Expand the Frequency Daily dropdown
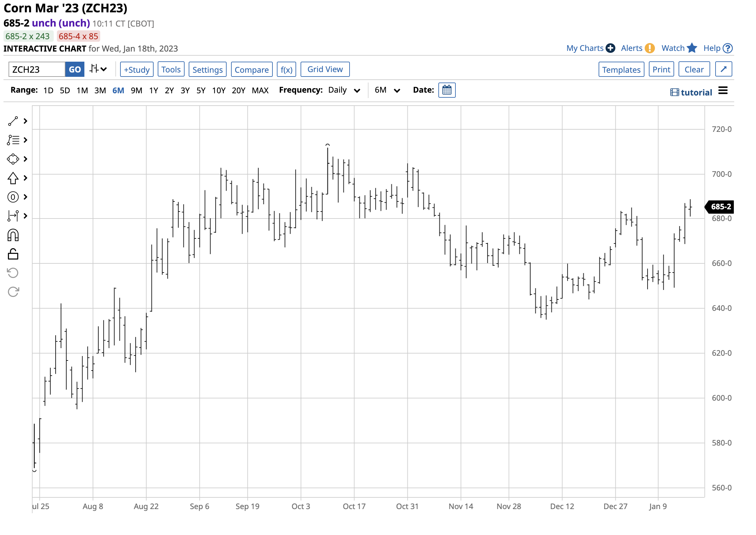This screenshot has width=756, height=535. (x=344, y=90)
